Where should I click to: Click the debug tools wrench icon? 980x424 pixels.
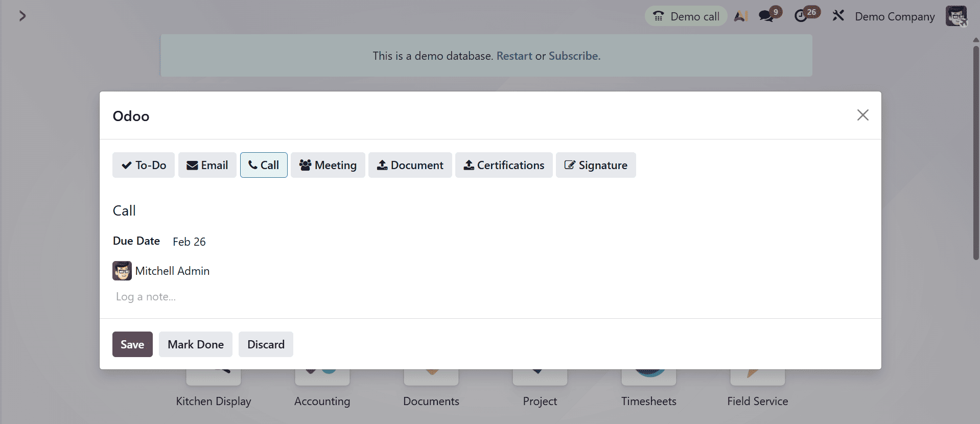pyautogui.click(x=838, y=16)
